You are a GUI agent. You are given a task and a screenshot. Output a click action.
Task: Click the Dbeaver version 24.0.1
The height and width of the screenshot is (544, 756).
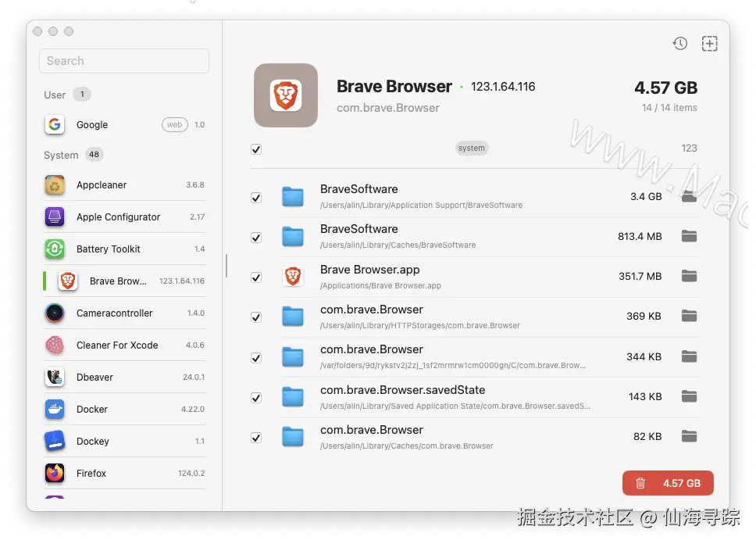pyautogui.click(x=194, y=377)
